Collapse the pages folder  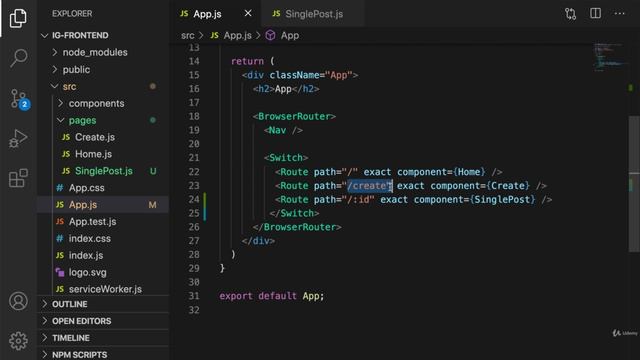click(x=82, y=120)
